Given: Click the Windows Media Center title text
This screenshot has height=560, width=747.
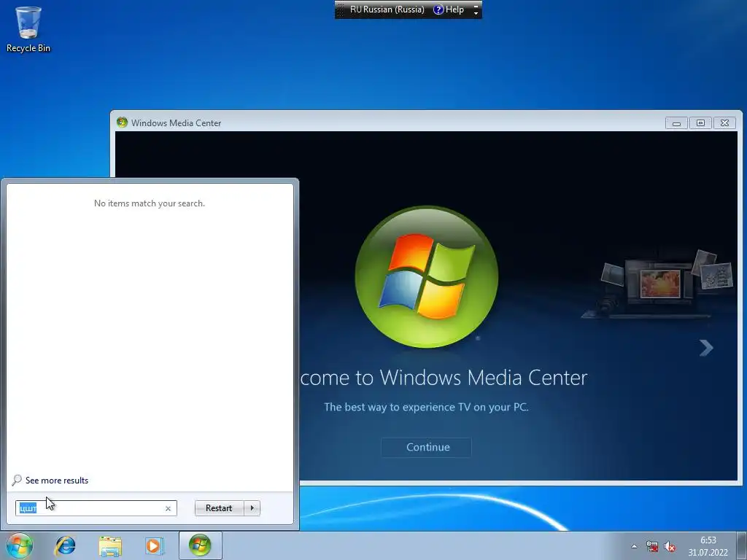Looking at the screenshot, I should pos(177,122).
